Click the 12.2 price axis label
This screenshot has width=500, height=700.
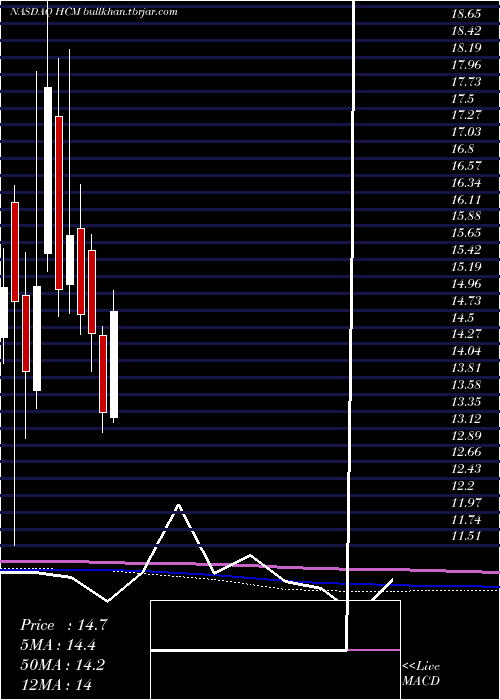coord(462,486)
